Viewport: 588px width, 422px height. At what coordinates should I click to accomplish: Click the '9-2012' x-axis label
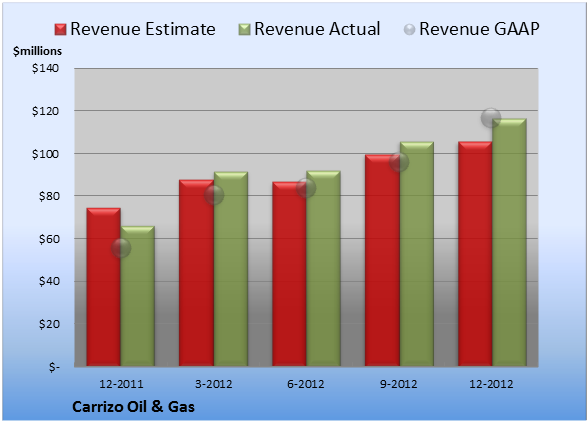[x=399, y=384]
